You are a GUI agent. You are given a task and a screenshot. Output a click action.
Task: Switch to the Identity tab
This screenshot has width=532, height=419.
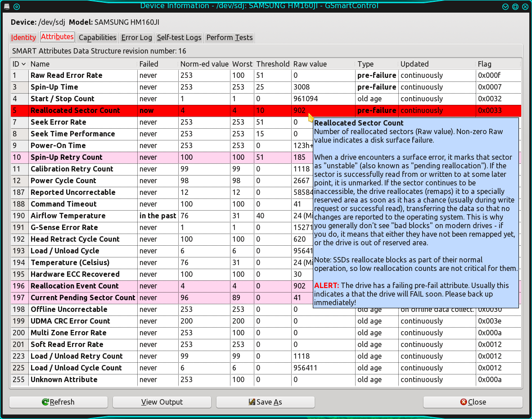point(23,37)
